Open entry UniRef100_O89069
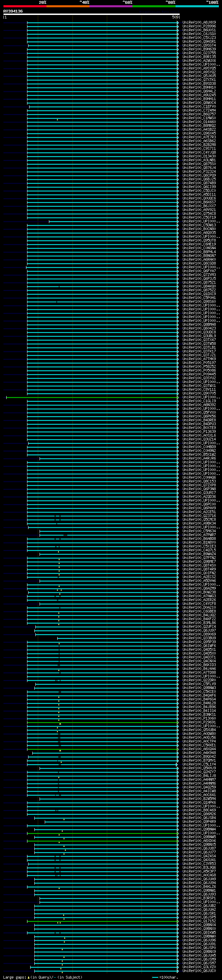Viewport: 222px width, 980px height. 199,634
